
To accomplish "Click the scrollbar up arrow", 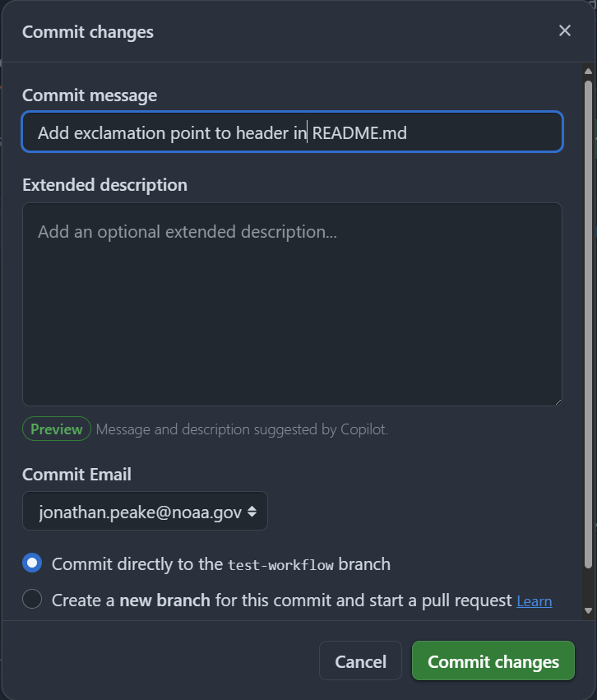I will pos(588,72).
